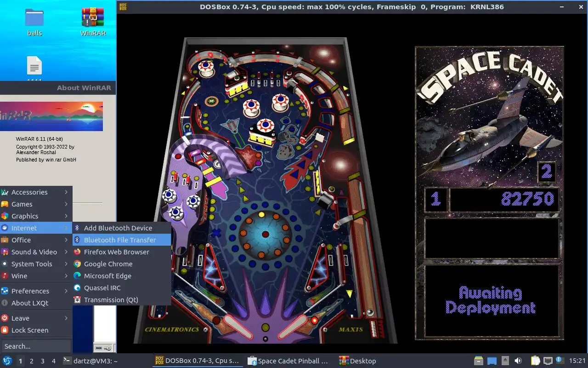The image size is (588, 368).
Task: Click the Wine category icon
Action: (5, 276)
